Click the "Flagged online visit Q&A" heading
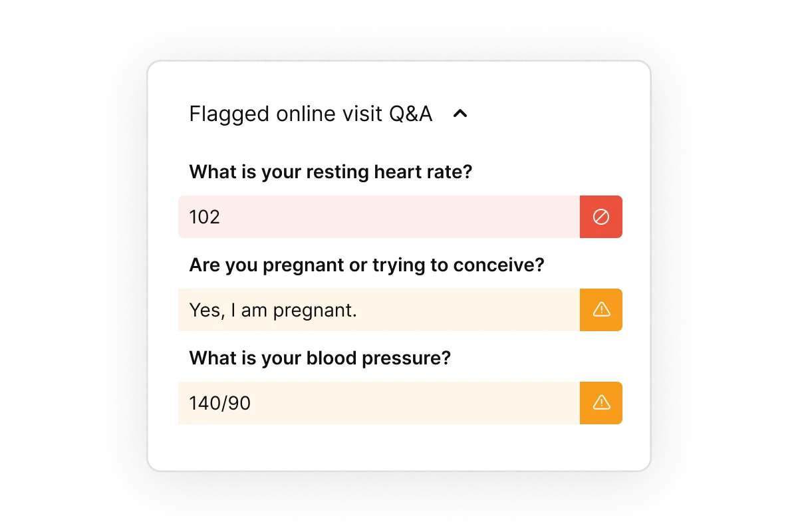Viewport: 798px width, 532px height. pyautogui.click(x=311, y=114)
